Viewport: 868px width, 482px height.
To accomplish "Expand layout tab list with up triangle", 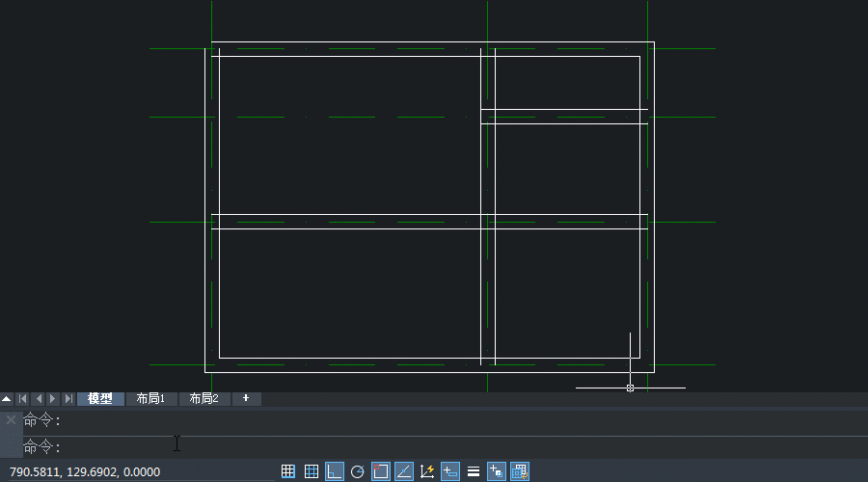I will [x=7, y=398].
